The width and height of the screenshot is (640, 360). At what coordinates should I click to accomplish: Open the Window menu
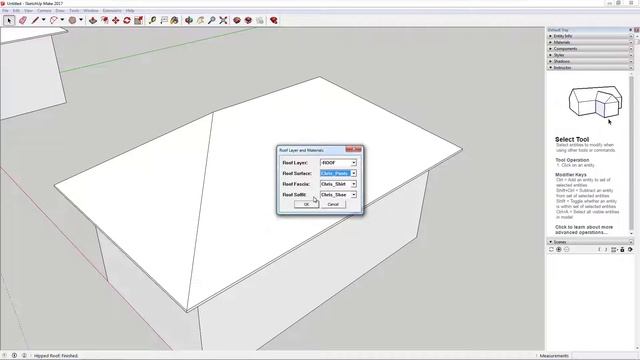coord(91,10)
